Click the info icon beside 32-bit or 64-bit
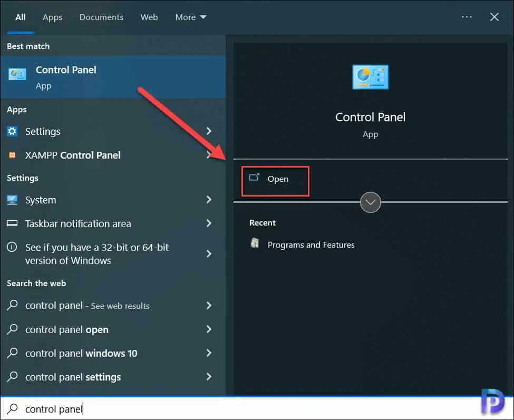This screenshot has height=420, width=514. (12, 247)
